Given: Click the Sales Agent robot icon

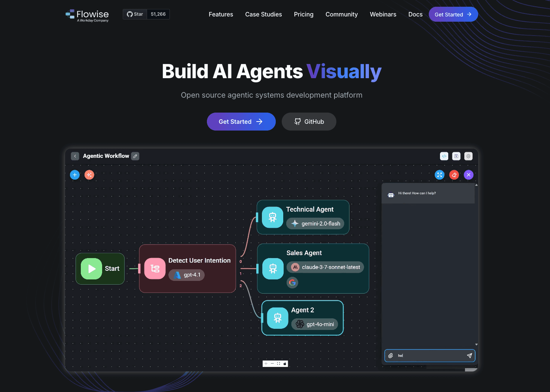Looking at the screenshot, I should coord(273,269).
